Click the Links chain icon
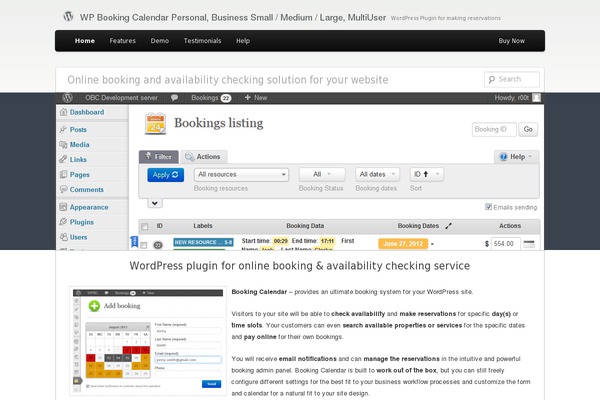This screenshot has width=600, height=400. 63,159
